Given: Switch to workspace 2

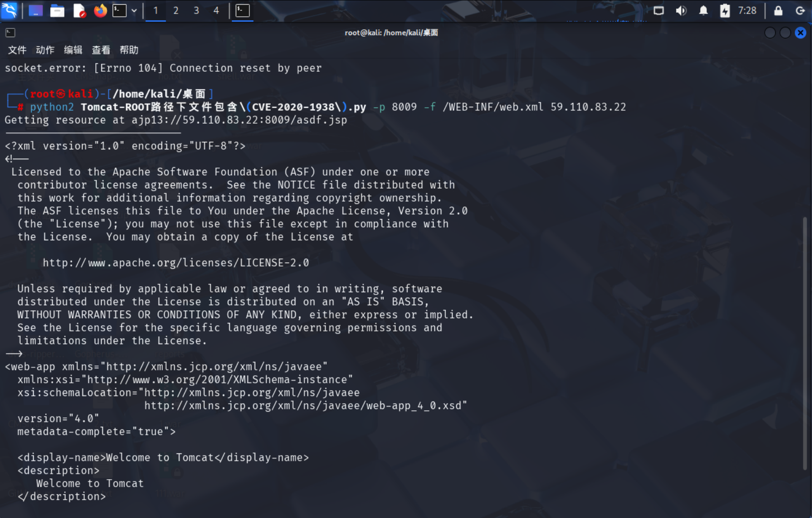Looking at the screenshot, I should coord(176,11).
